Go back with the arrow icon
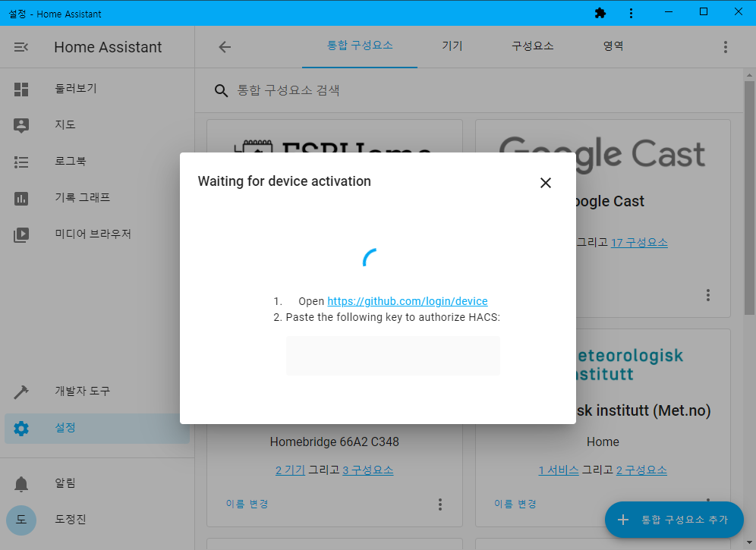This screenshot has width=756, height=550. [x=225, y=47]
